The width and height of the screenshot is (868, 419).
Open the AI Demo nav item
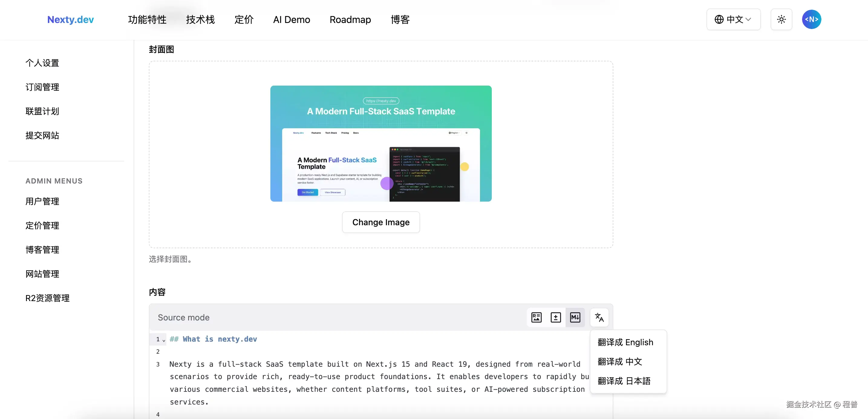click(292, 19)
